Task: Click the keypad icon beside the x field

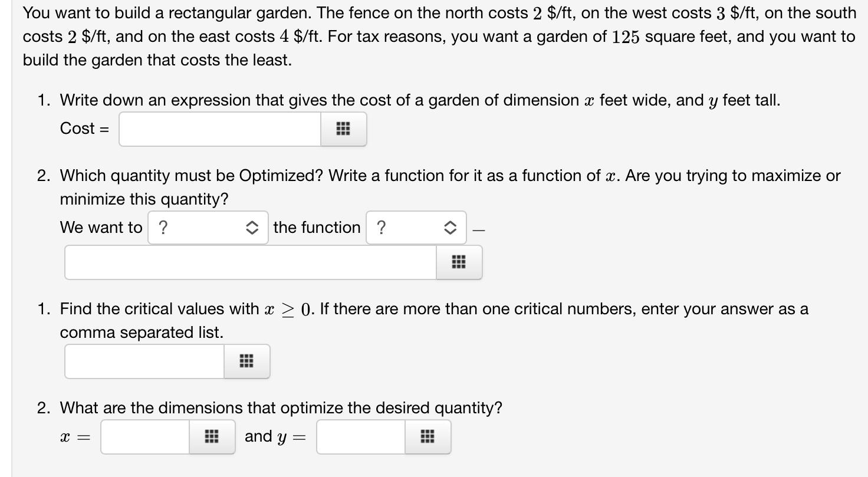Action: pos(211,436)
